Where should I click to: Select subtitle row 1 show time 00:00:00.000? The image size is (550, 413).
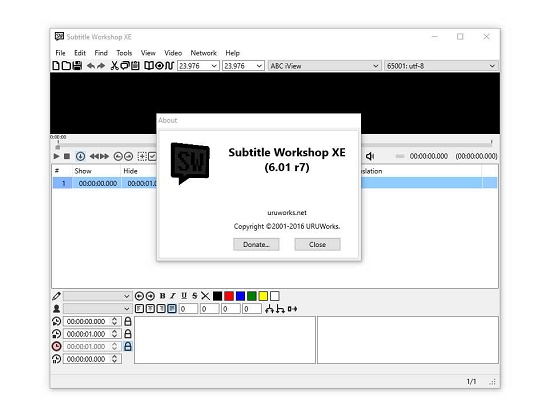(x=98, y=183)
